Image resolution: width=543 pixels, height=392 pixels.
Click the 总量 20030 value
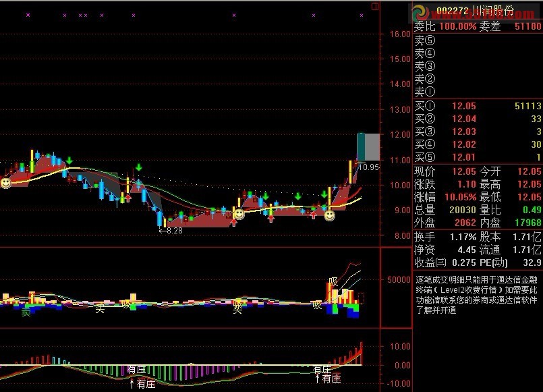(x=463, y=210)
